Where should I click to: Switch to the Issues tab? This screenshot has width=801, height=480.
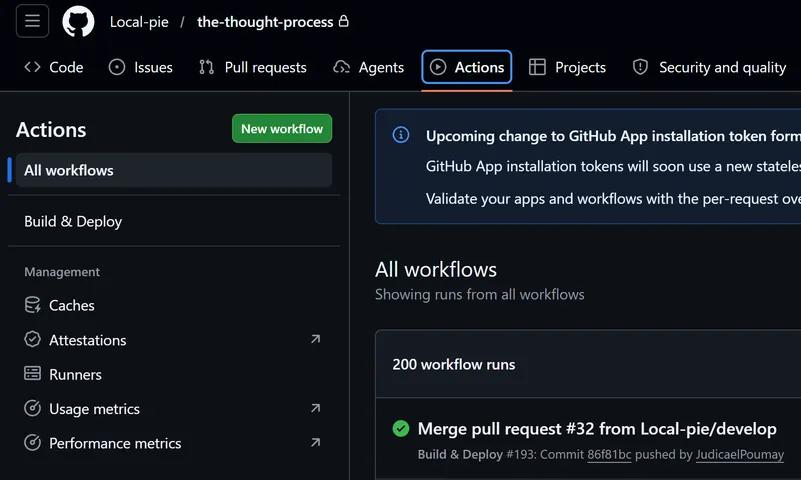(141, 67)
